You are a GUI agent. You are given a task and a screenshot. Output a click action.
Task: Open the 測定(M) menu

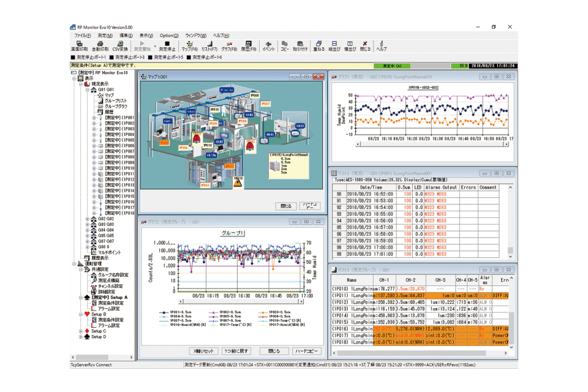click(104, 36)
